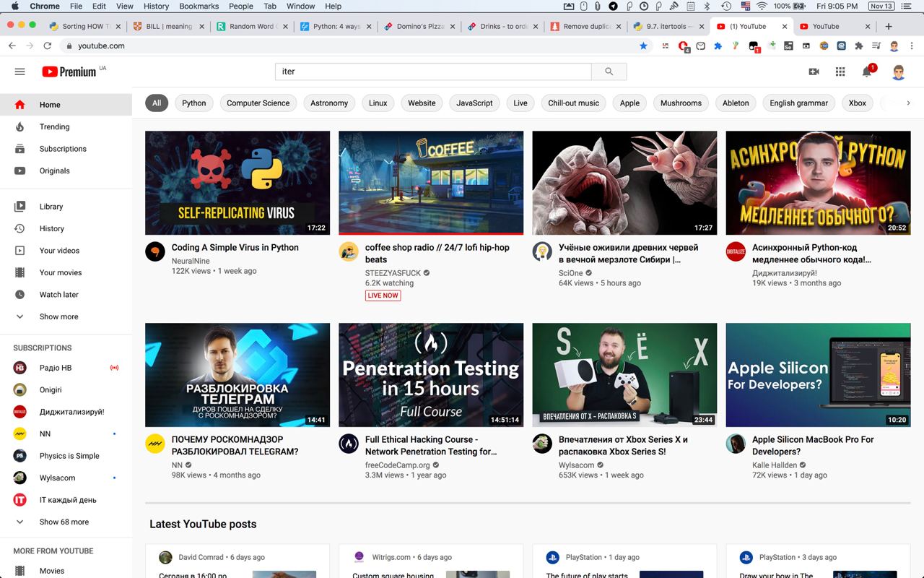The width and height of the screenshot is (924, 578).
Task: Select the Linux chip
Action: pyautogui.click(x=378, y=103)
